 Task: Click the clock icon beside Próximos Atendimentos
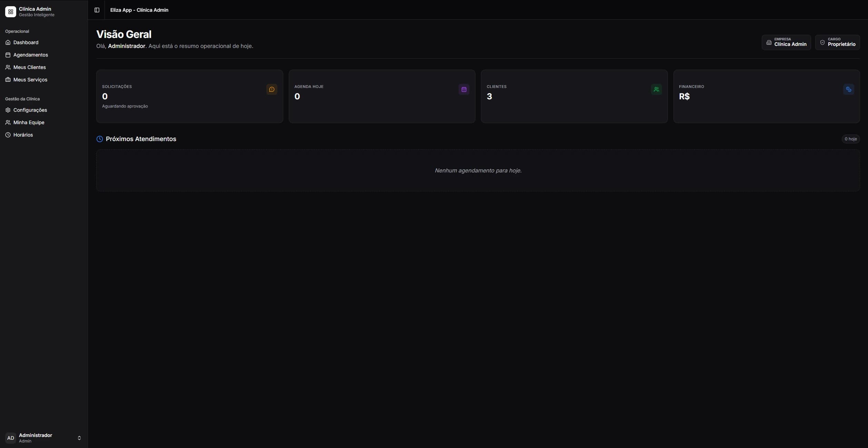pos(100,139)
